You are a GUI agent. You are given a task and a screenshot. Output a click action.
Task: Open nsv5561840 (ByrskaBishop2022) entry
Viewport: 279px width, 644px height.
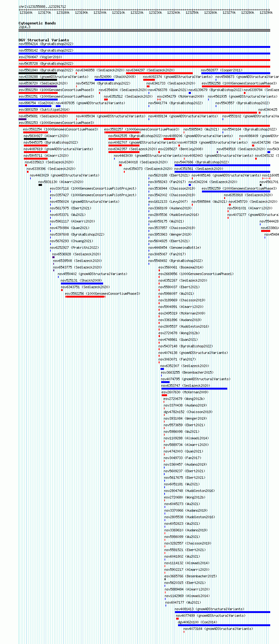point(46,70)
